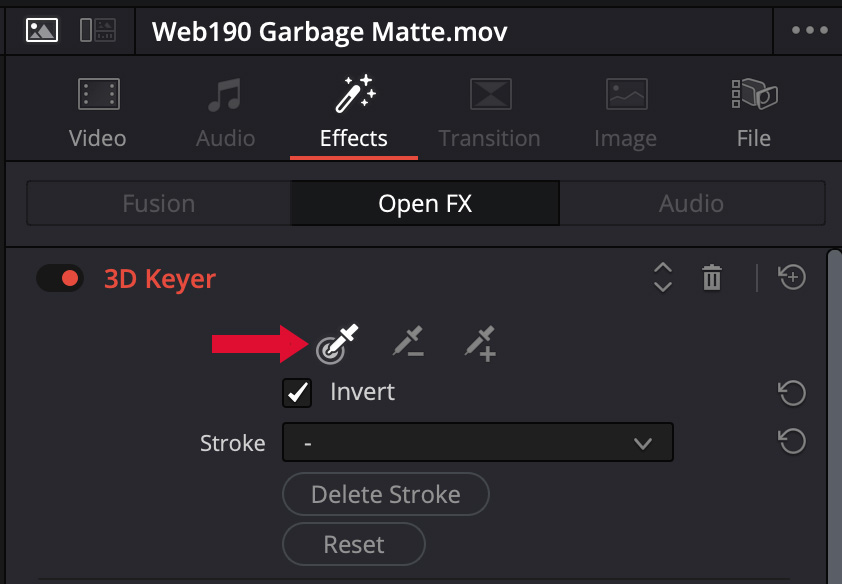Open the inspector options menu

pos(809,30)
